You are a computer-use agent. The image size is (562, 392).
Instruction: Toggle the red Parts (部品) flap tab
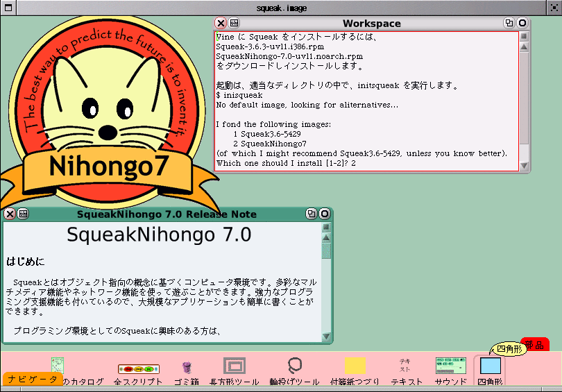[535, 343]
